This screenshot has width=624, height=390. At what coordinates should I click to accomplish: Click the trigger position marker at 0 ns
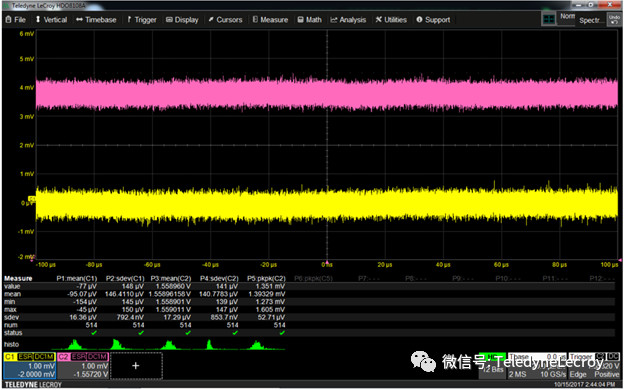pos(327,262)
